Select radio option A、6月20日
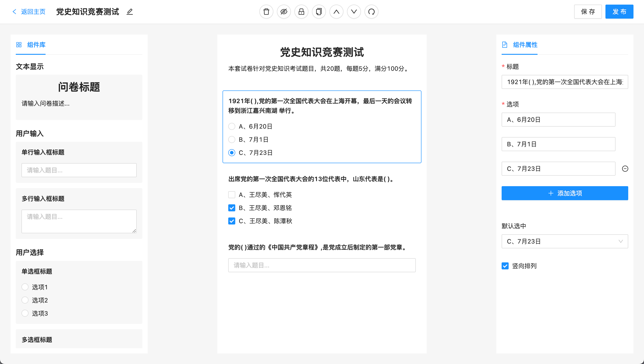This screenshot has height=364, width=644. [232, 127]
